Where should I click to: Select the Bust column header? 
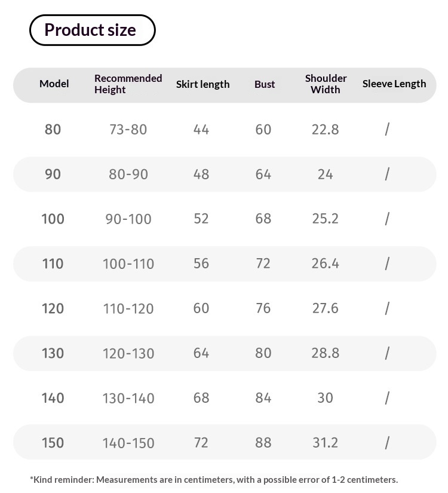click(x=265, y=84)
